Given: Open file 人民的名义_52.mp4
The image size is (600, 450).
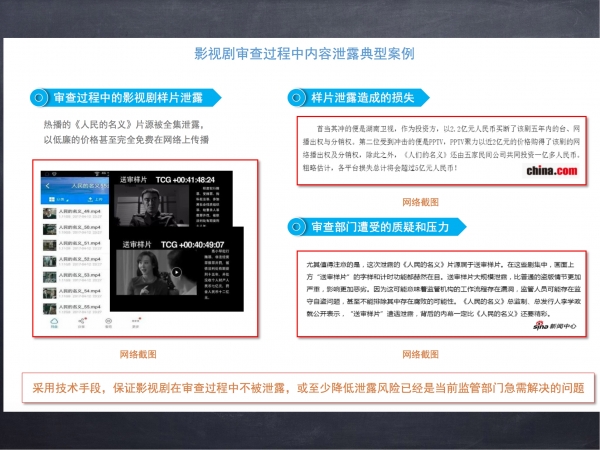Looking at the screenshot, I should click(x=75, y=261).
